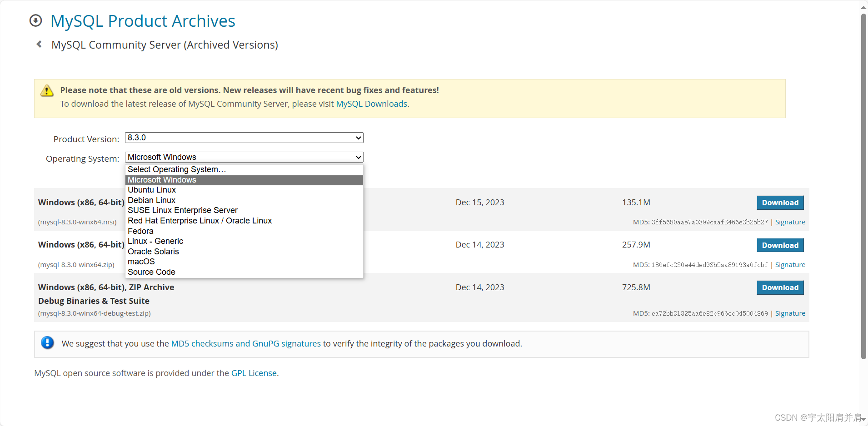868x426 pixels.
Task: Click MySQL Community Server (Archived Versions) title
Action: coord(165,45)
